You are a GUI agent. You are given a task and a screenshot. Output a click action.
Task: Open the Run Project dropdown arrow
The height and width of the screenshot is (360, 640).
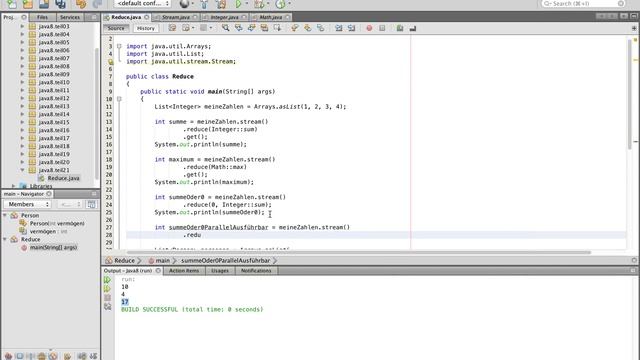point(247,4)
